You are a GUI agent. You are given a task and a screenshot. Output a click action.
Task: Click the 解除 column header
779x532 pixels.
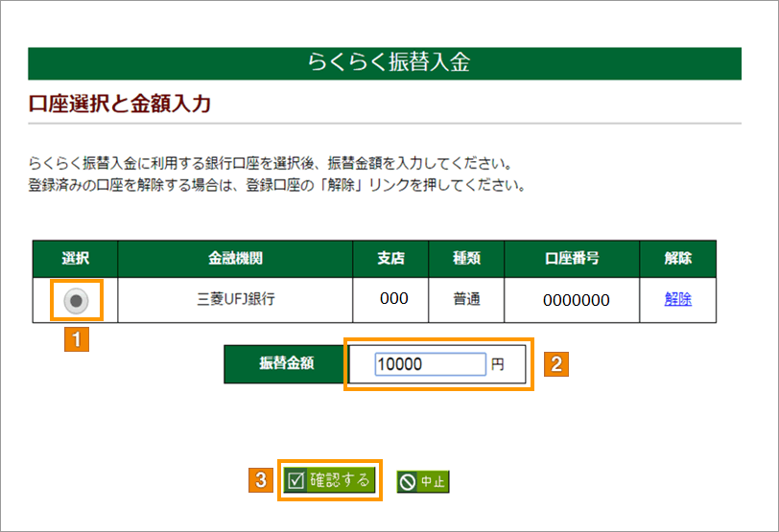[x=677, y=259]
